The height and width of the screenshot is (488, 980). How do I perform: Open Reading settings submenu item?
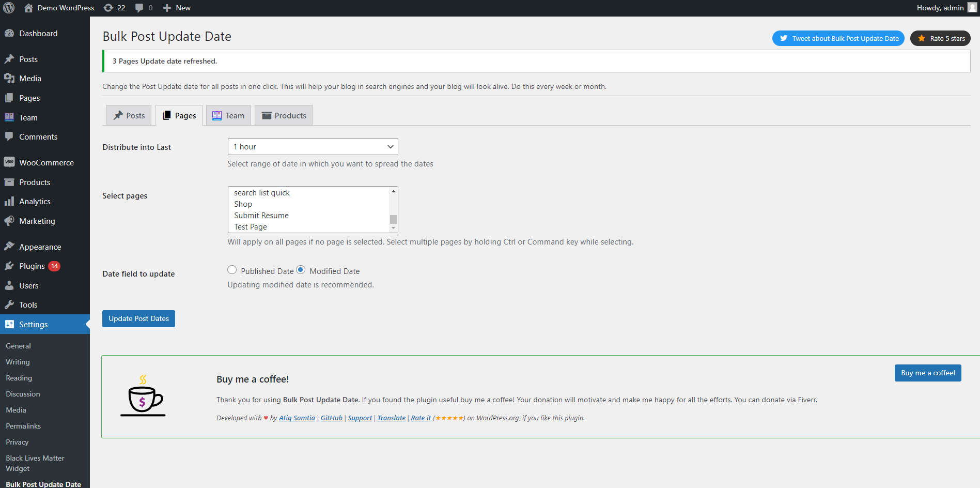click(x=19, y=378)
